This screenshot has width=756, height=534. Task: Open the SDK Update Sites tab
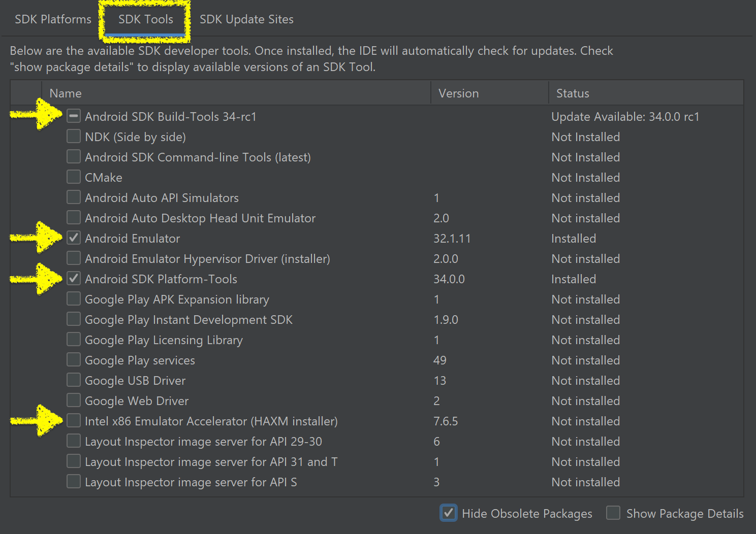pyautogui.click(x=246, y=19)
